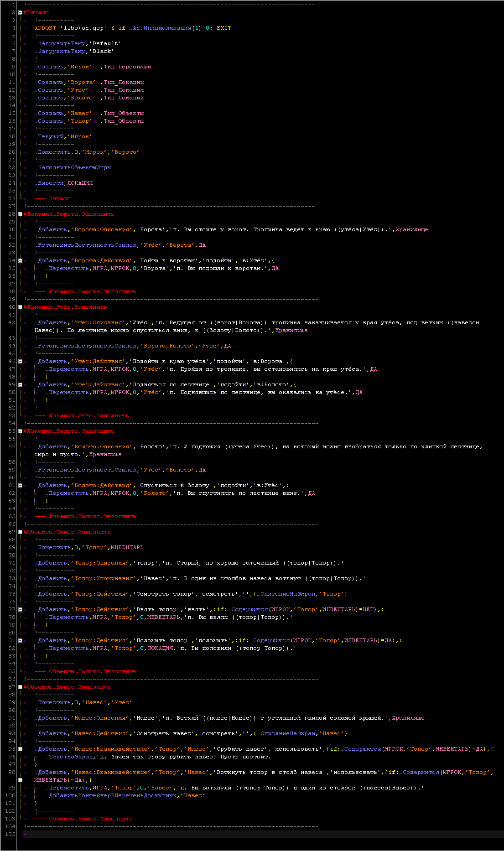Collapse fold marker on line 49
Viewport: 504px width, 851px height.
click(x=20, y=384)
